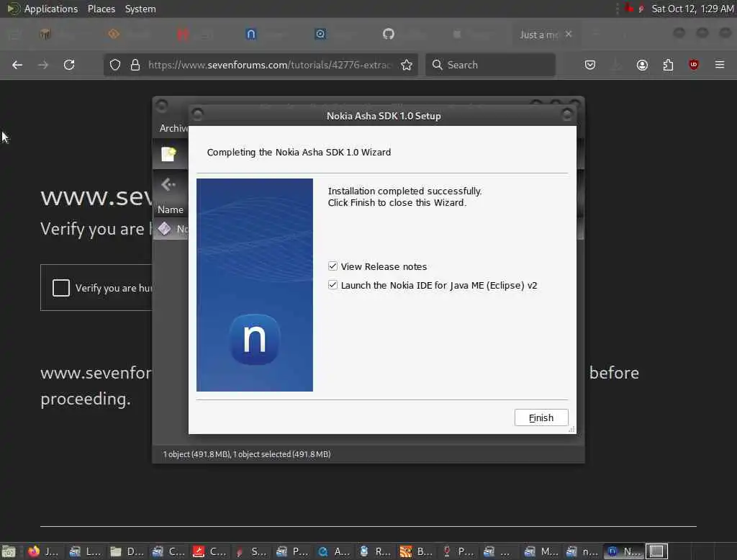
Task: Click the back arrow in archive manager
Action: coord(168,184)
